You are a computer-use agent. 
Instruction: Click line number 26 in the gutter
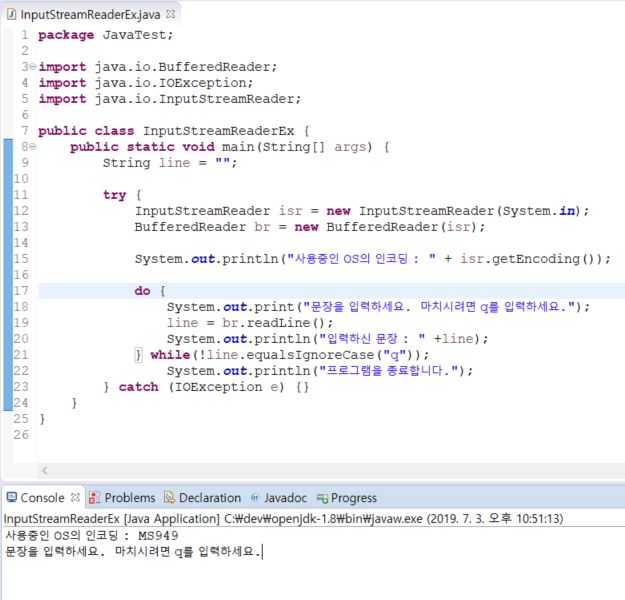point(21,435)
